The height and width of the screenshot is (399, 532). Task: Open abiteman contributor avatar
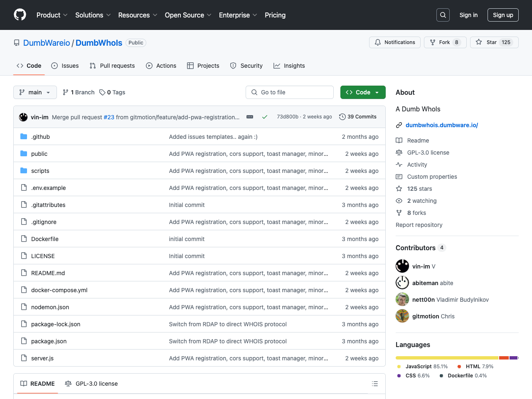[402, 283]
